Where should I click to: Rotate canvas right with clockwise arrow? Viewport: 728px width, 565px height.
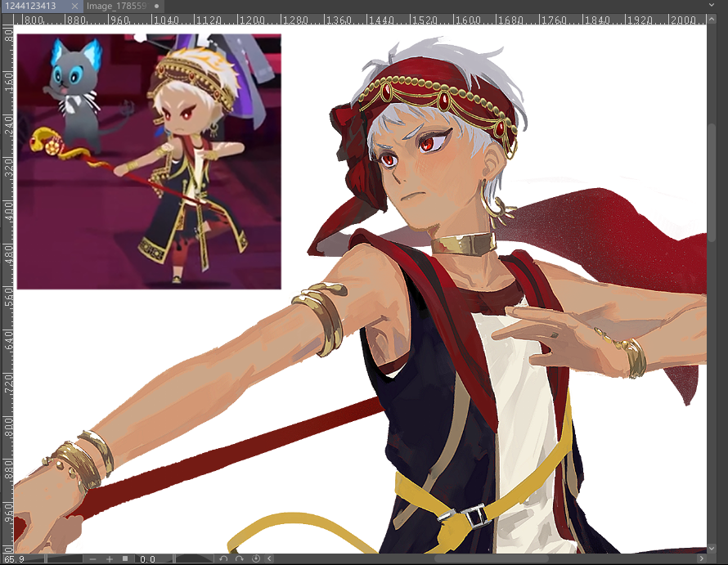[x=240, y=559]
